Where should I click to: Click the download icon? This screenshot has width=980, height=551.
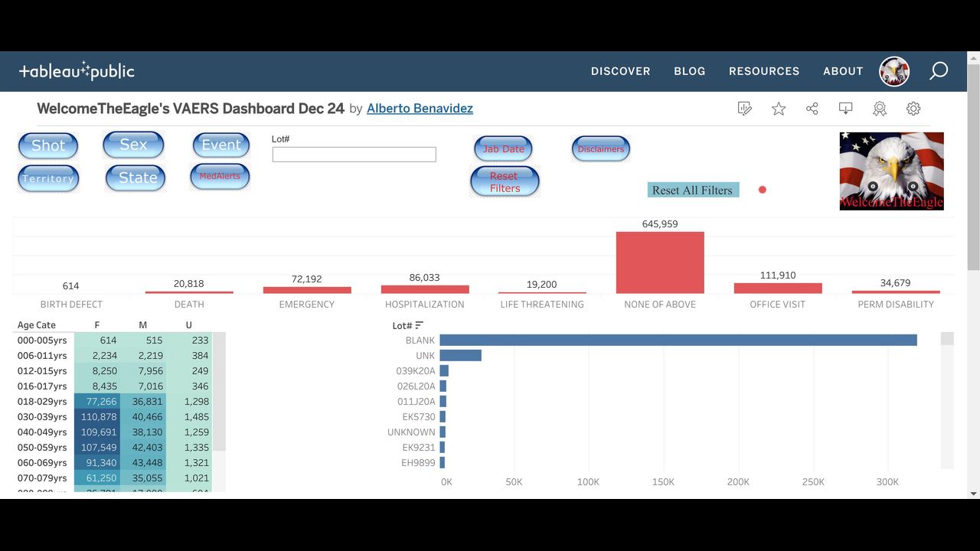[846, 109]
